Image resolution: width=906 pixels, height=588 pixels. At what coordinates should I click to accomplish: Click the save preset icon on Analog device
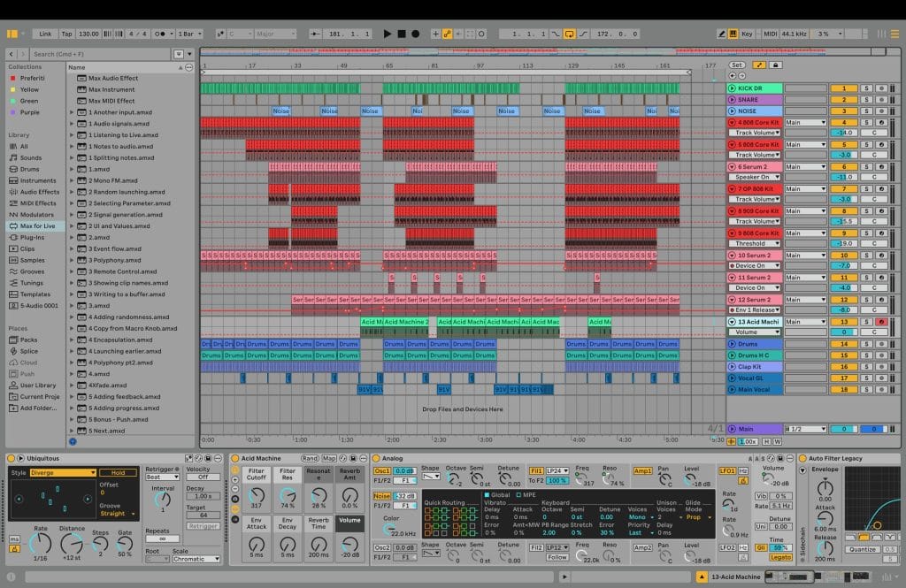point(780,458)
